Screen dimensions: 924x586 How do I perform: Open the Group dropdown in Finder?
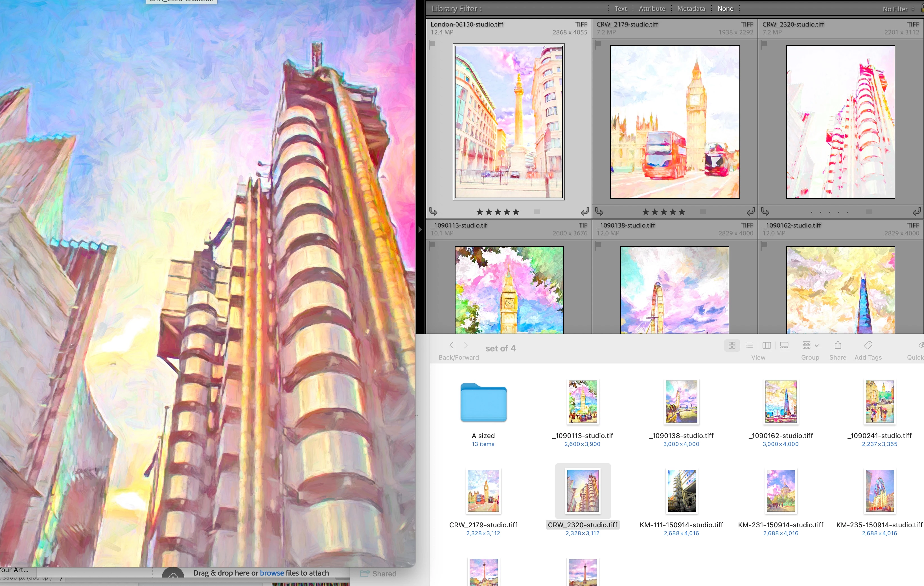click(x=810, y=346)
